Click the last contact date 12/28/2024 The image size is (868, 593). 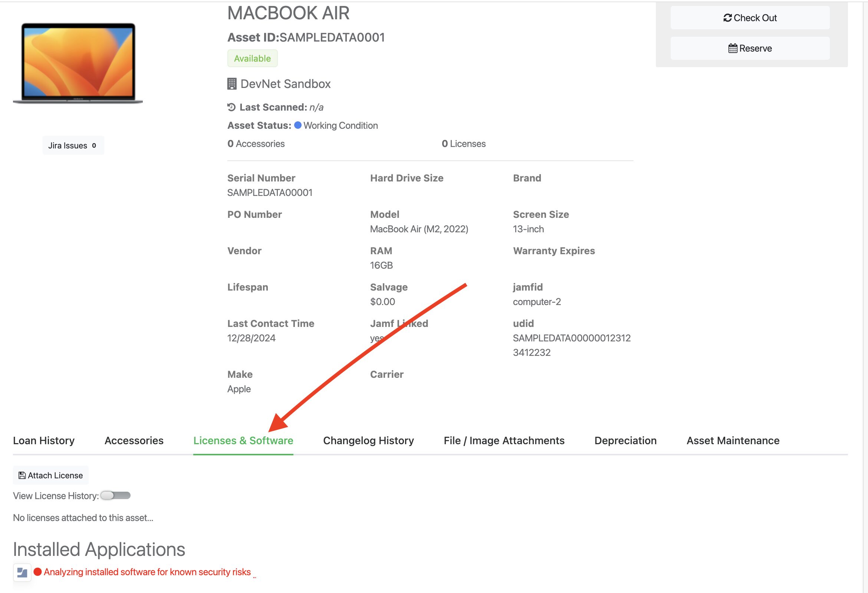click(251, 338)
